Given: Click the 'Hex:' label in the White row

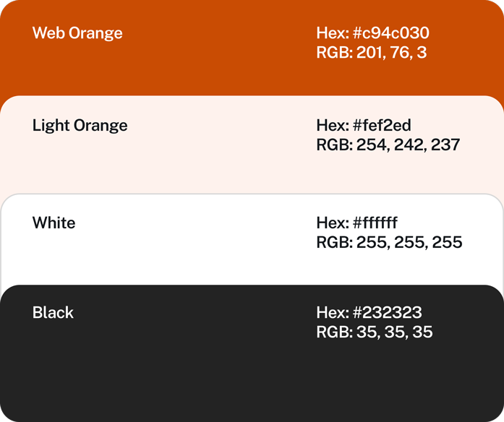Looking at the screenshot, I should coord(333,223).
